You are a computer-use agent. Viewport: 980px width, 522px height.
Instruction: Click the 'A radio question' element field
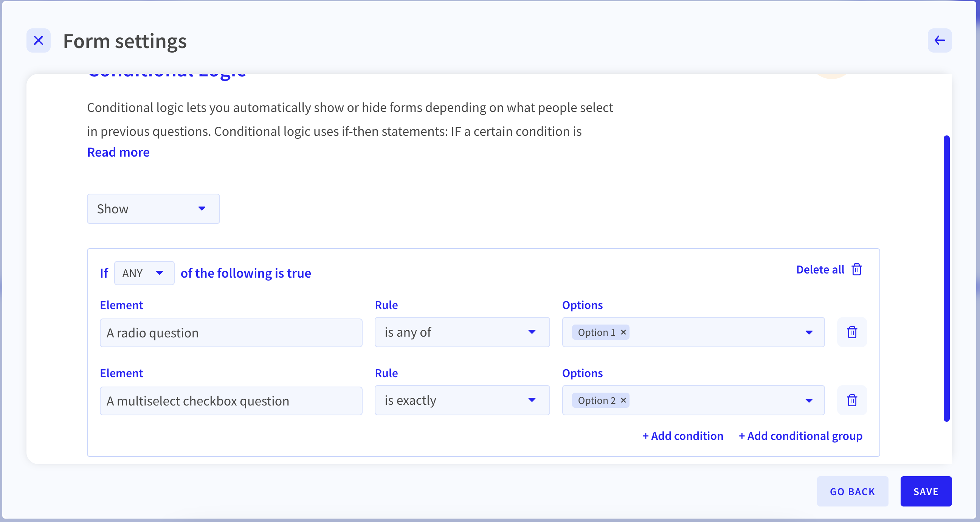point(231,333)
